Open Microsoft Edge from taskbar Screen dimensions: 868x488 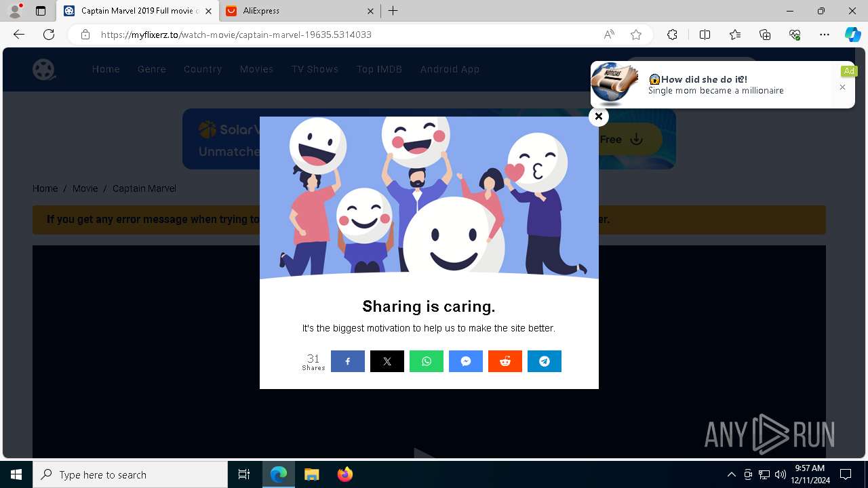(279, 474)
